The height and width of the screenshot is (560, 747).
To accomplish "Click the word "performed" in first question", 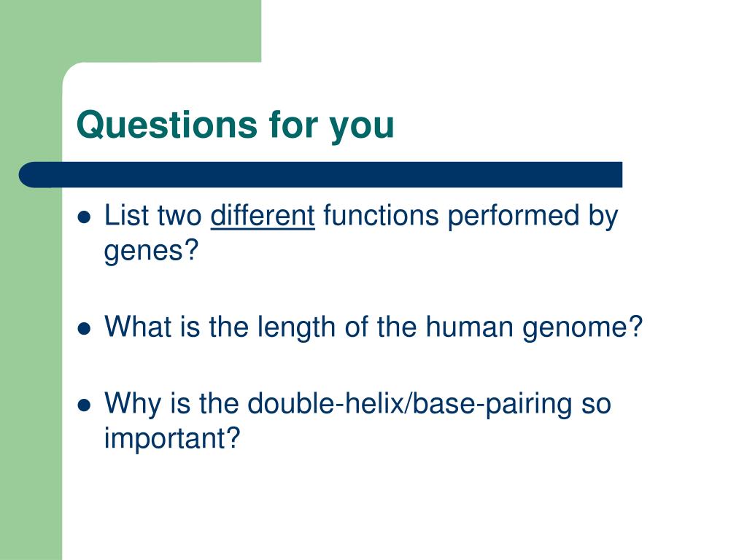I will (x=513, y=217).
